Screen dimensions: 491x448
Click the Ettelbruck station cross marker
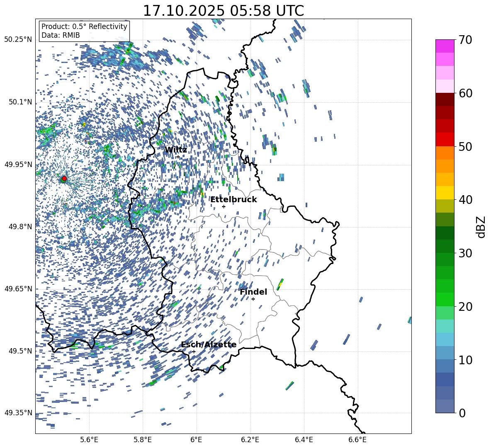(224, 206)
